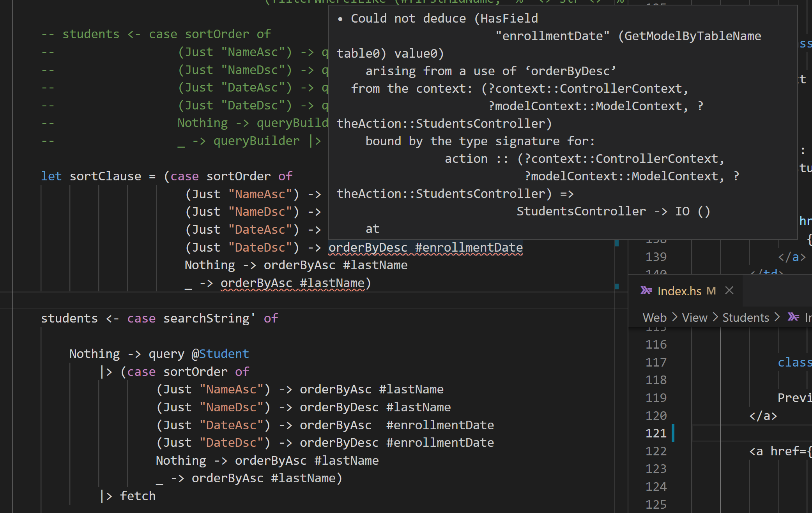This screenshot has height=513, width=812.
Task: Click line number 123 in right editor
Action: 656,469
